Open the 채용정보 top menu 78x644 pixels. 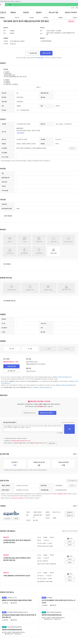click(x=13, y=12)
